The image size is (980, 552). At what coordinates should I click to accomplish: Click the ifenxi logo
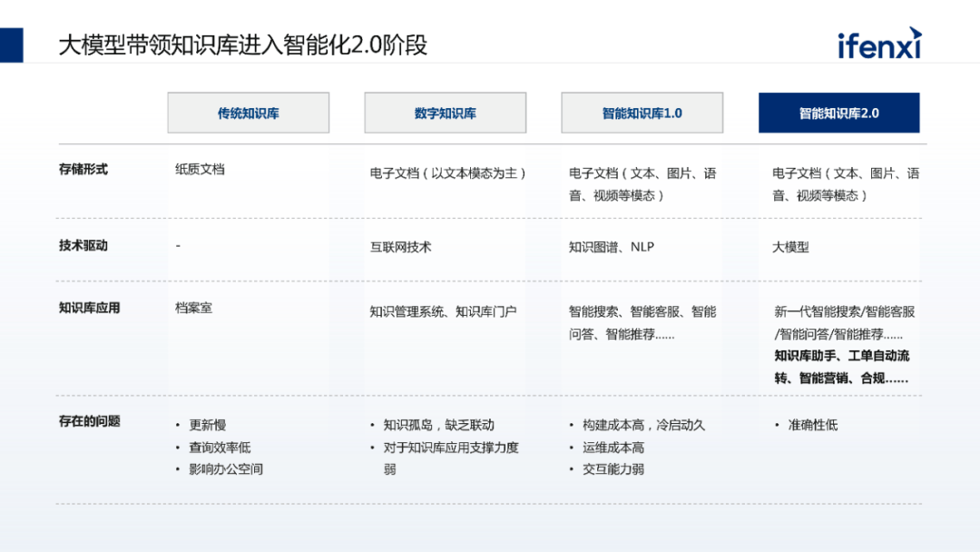point(878,44)
